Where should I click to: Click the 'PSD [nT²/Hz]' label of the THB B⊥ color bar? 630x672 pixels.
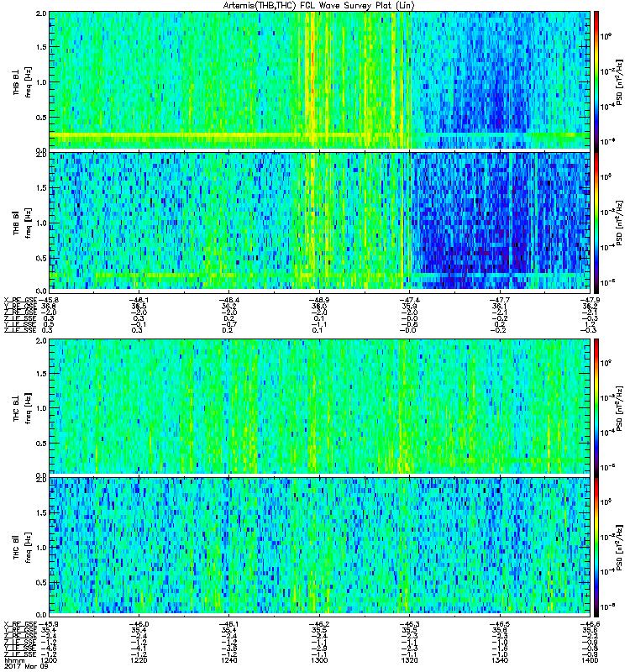[619, 82]
